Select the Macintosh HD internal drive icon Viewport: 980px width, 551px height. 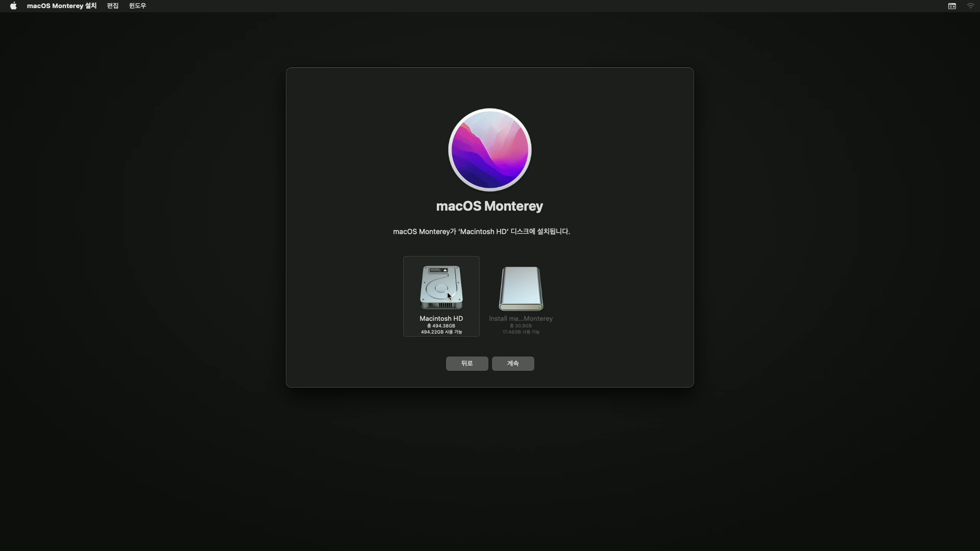tap(441, 287)
